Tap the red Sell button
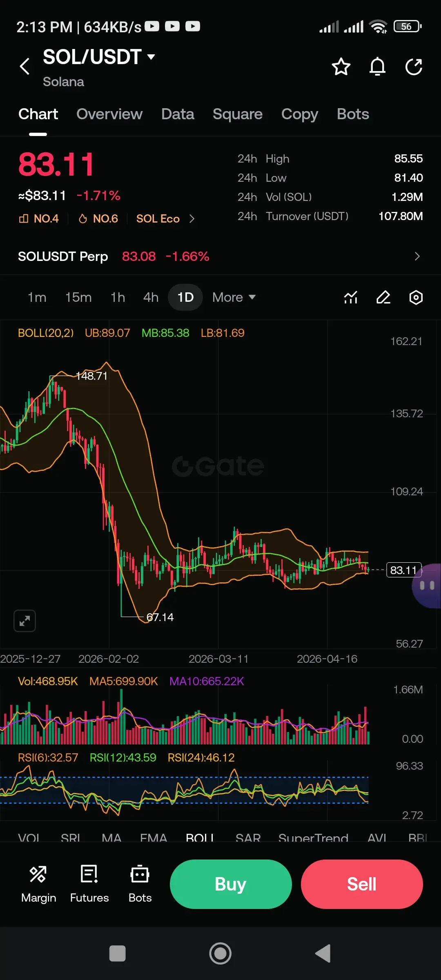441x980 pixels. pos(362,884)
